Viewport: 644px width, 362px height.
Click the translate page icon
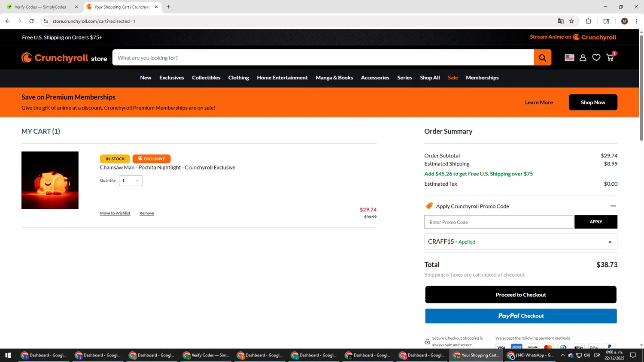560,21
